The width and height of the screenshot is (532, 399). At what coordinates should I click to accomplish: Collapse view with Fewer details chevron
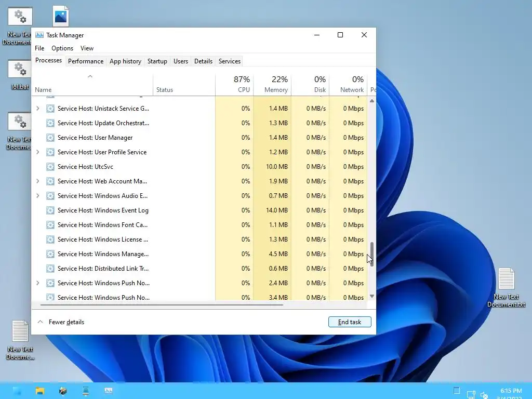pyautogui.click(x=40, y=322)
